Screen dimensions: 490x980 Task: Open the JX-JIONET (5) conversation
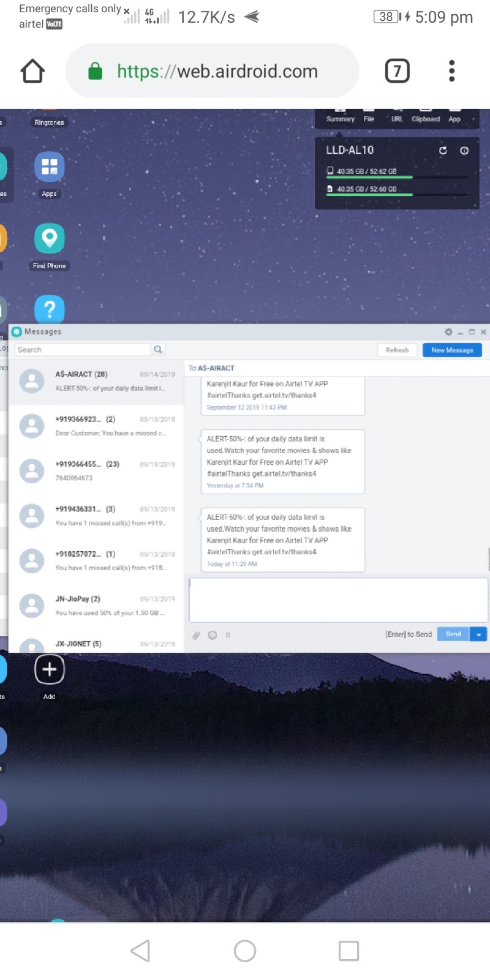click(96, 643)
